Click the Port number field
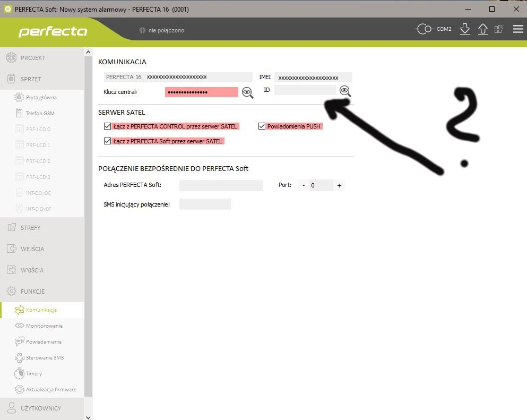527x420 pixels. [x=321, y=185]
